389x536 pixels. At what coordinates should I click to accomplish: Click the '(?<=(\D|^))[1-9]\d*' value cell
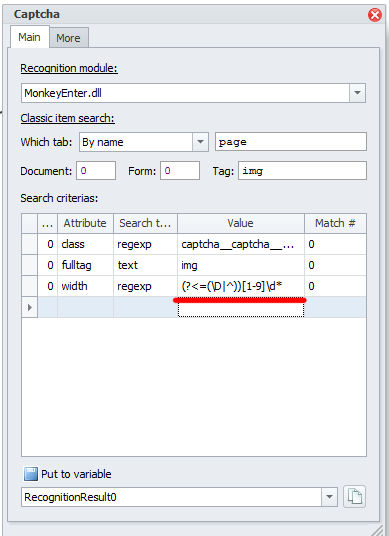click(x=241, y=286)
